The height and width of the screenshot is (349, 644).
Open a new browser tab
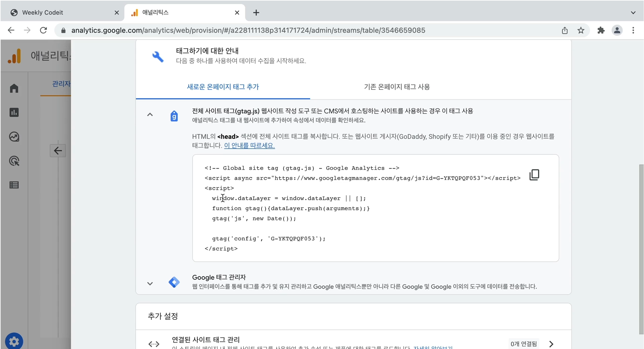[256, 13]
